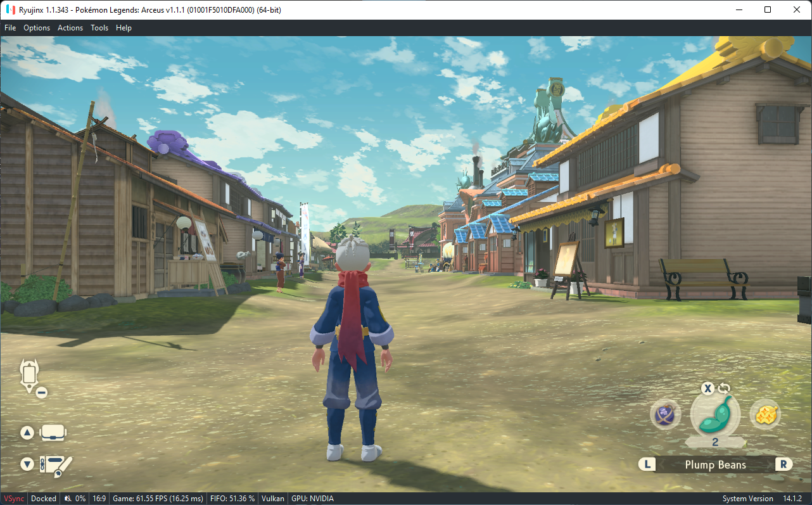Open the Options menu

click(x=37, y=28)
